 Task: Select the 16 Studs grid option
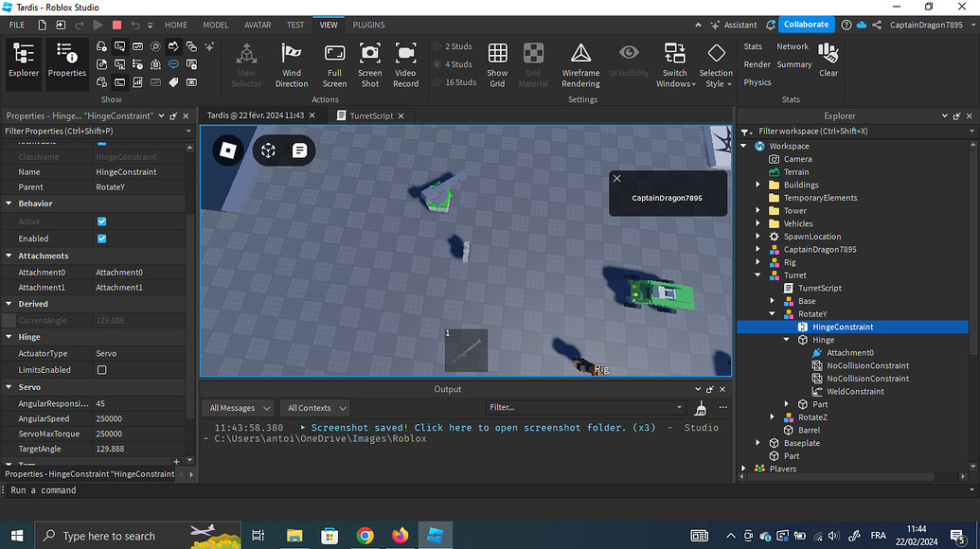point(455,82)
